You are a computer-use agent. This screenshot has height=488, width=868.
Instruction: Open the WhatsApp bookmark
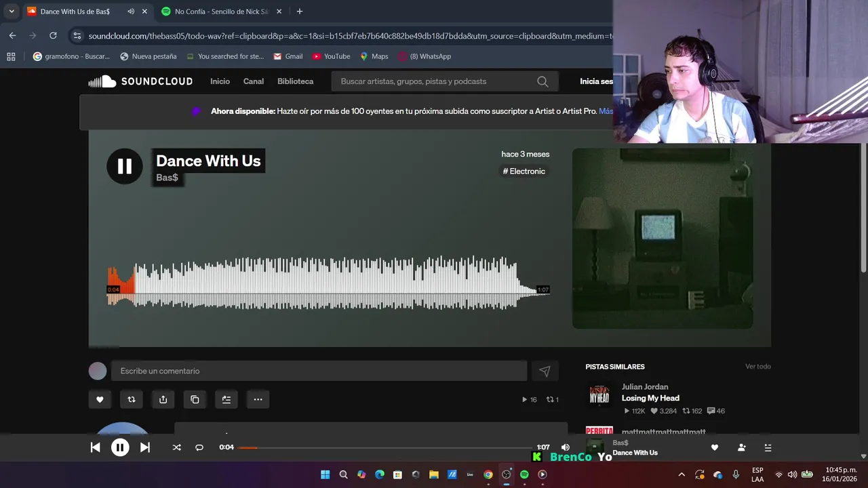pyautogui.click(x=424, y=56)
